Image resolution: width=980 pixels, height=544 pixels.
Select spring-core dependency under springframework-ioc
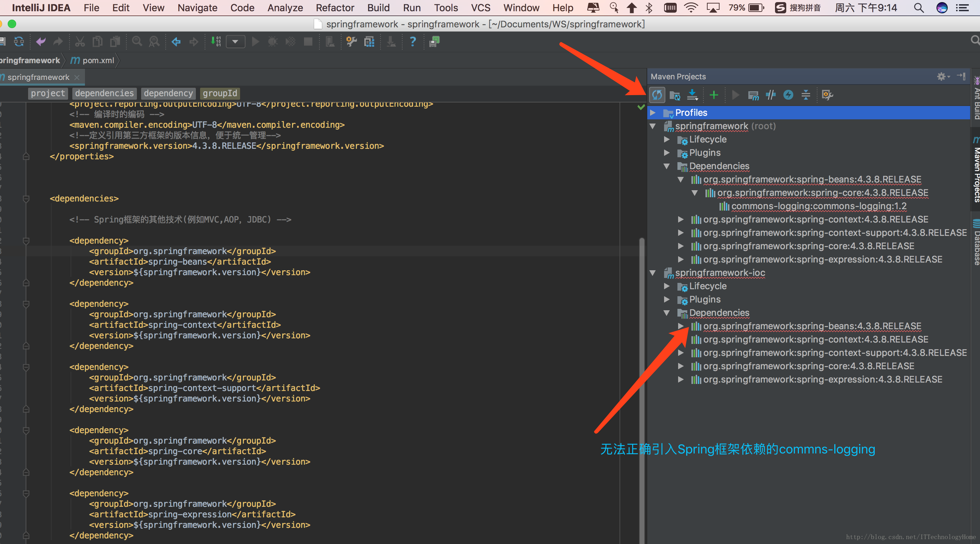click(808, 366)
